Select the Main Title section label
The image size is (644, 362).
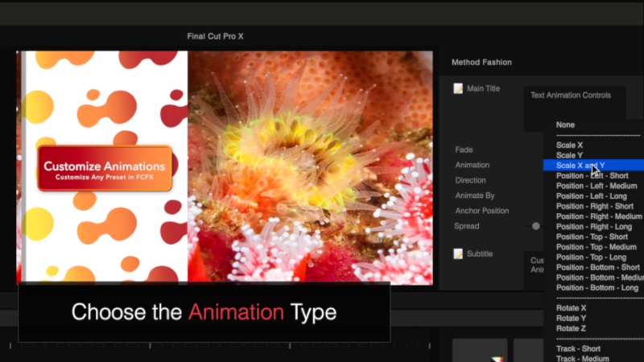[484, 88]
